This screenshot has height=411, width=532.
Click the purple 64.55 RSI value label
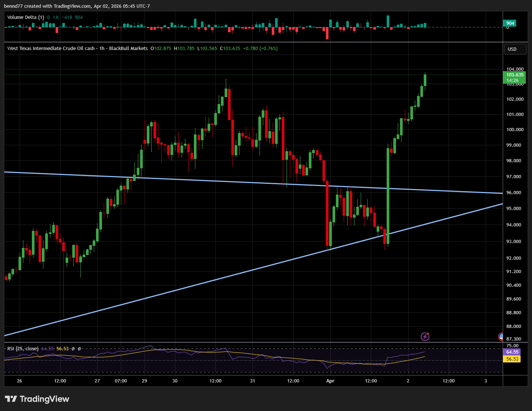click(512, 352)
